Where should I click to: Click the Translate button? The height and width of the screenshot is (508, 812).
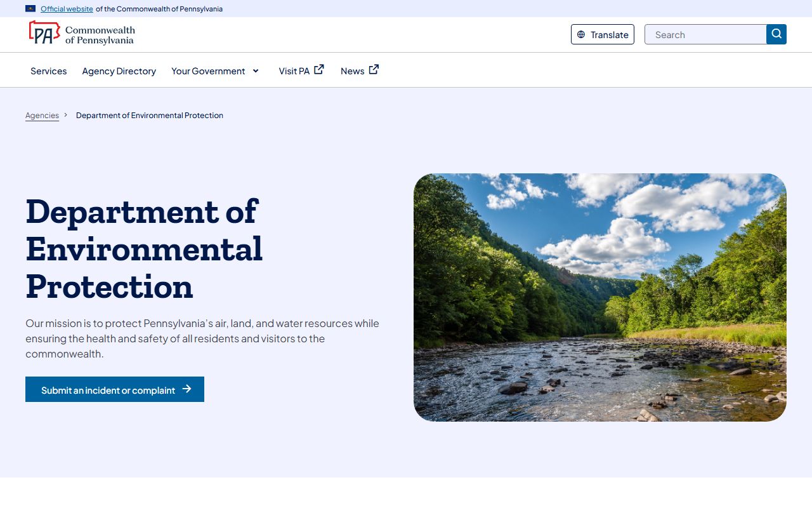pyautogui.click(x=603, y=34)
